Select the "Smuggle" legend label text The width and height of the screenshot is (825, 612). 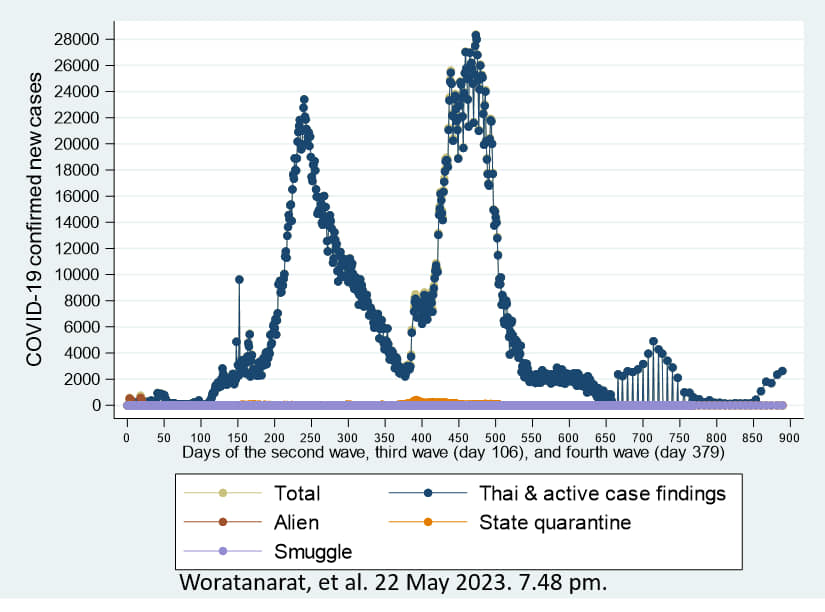[312, 551]
